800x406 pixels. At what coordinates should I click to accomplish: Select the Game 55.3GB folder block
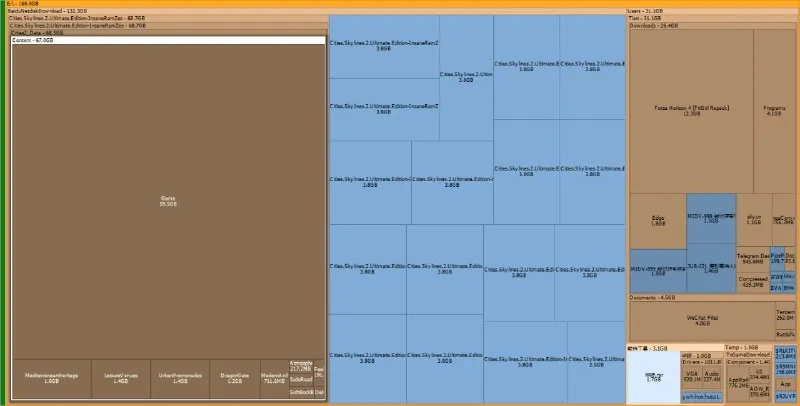167,200
